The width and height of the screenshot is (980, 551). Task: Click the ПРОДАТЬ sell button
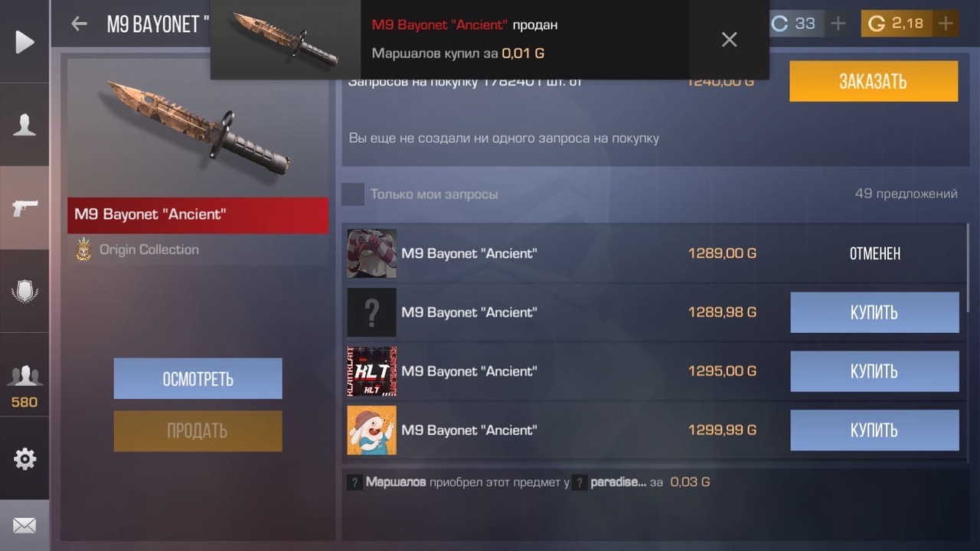198,431
